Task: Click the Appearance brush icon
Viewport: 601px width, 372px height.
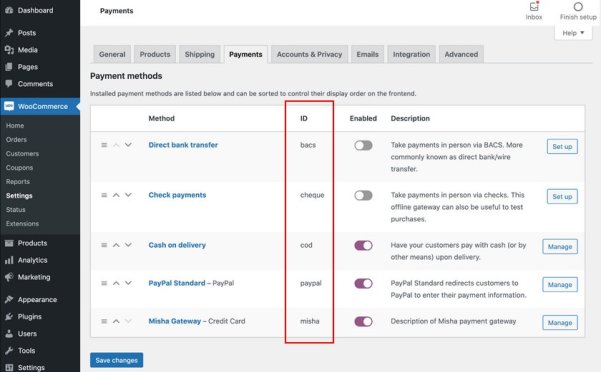Action: coord(9,300)
